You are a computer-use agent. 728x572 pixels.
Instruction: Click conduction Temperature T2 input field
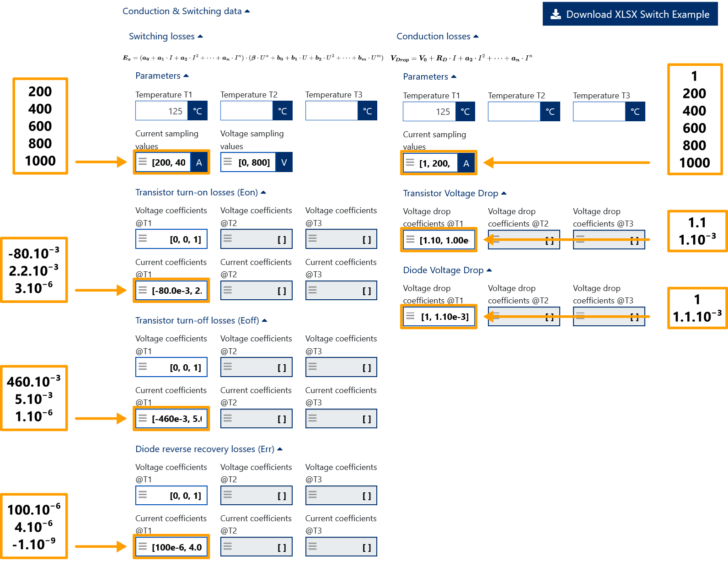[x=514, y=112]
